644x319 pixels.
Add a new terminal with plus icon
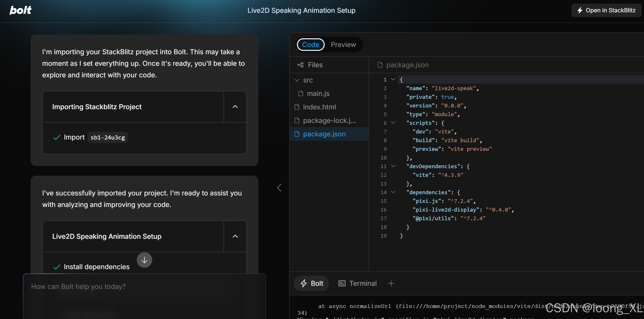click(391, 283)
